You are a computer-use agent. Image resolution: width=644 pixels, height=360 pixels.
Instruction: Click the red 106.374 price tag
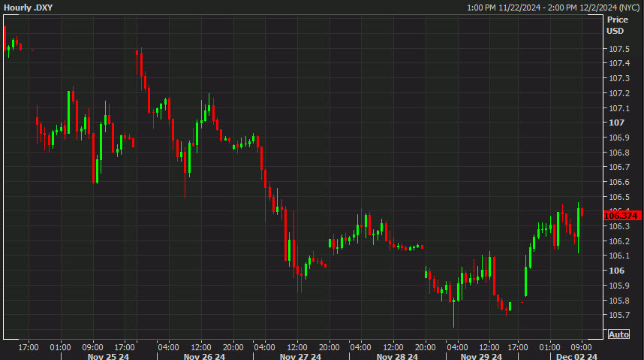[x=621, y=216]
